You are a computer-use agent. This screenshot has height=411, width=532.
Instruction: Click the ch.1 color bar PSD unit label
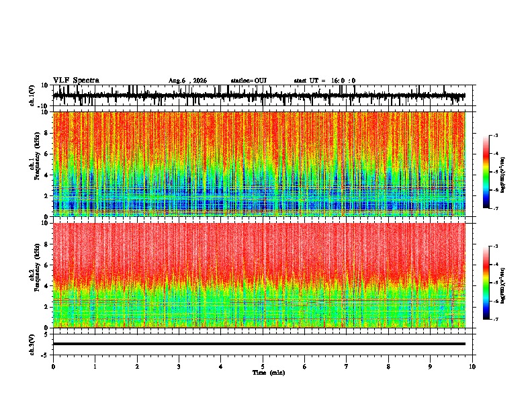point(502,175)
